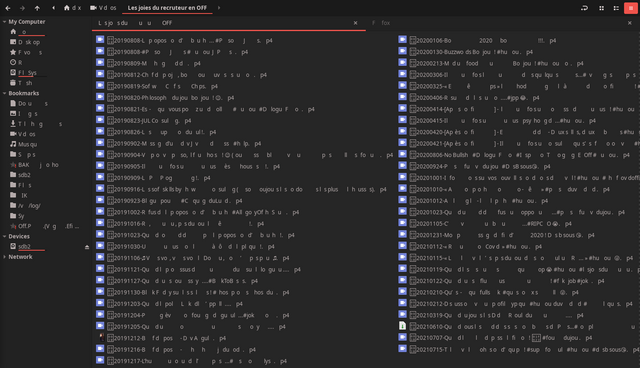Open the Images bookmark

[x=24, y=114]
